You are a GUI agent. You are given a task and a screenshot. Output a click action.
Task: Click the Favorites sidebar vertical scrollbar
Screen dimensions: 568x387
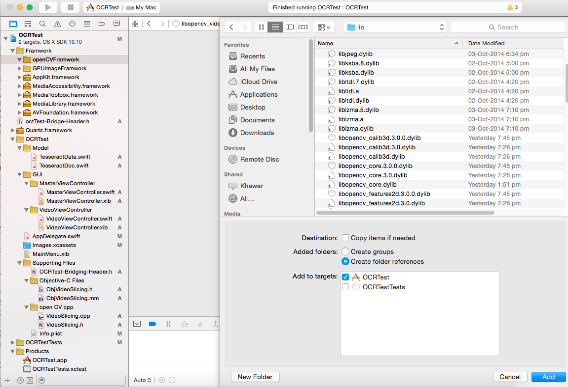tap(310, 86)
